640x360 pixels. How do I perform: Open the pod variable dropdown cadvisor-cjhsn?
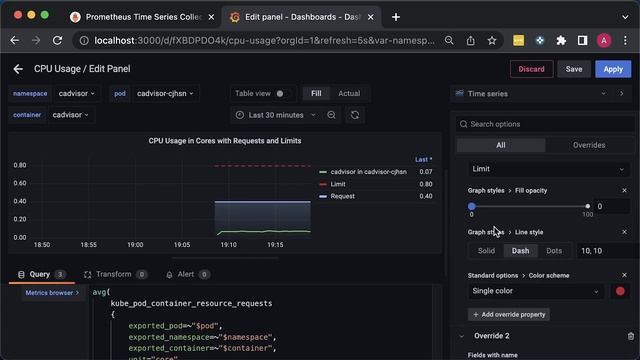[x=165, y=93]
